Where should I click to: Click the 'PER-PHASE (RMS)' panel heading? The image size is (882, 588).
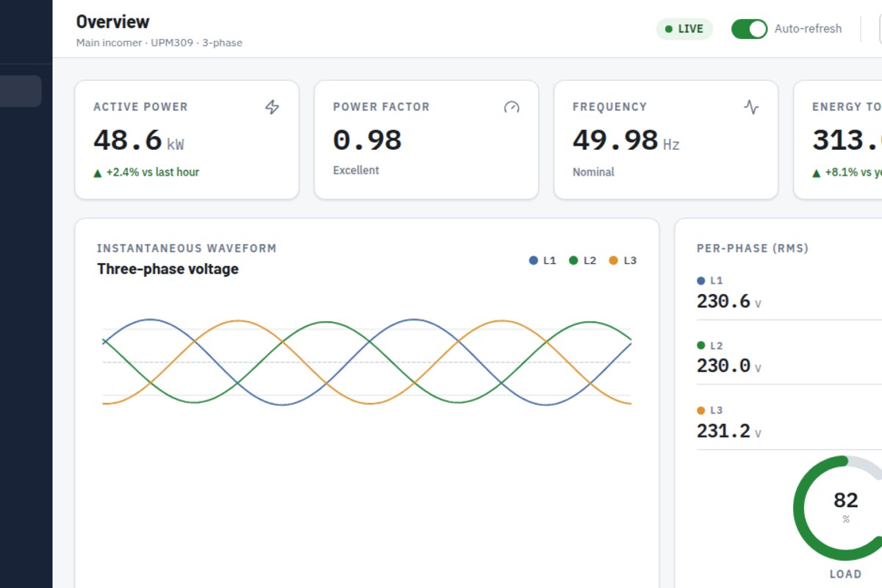click(x=753, y=248)
